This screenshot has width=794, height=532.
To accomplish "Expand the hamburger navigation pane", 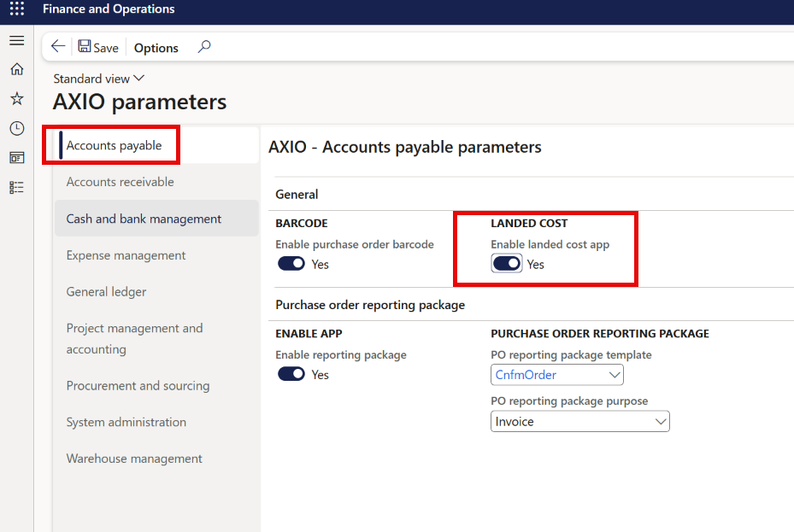I will [x=16, y=40].
